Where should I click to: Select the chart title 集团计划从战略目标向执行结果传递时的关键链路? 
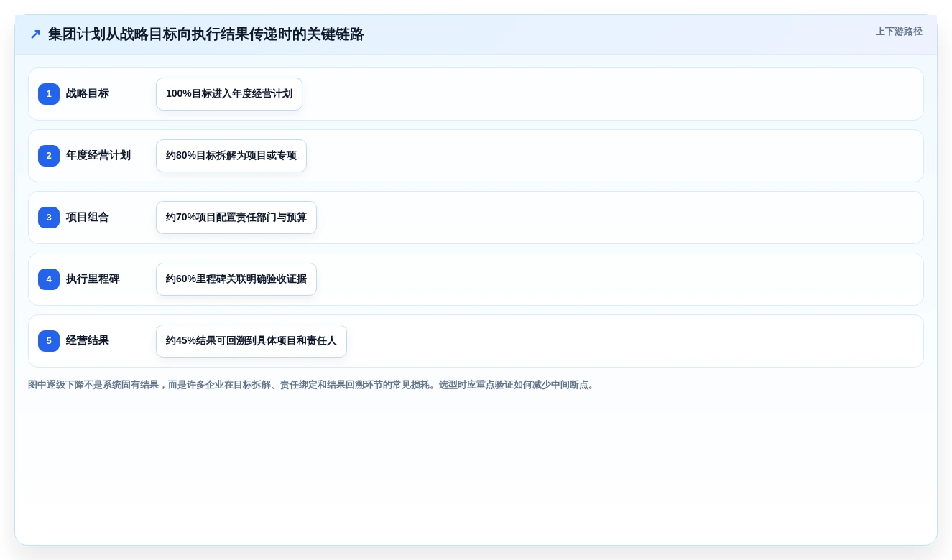pos(206,34)
